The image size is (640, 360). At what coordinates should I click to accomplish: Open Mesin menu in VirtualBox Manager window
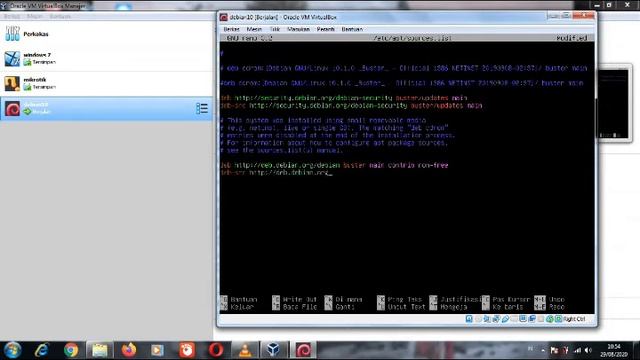(35, 16)
